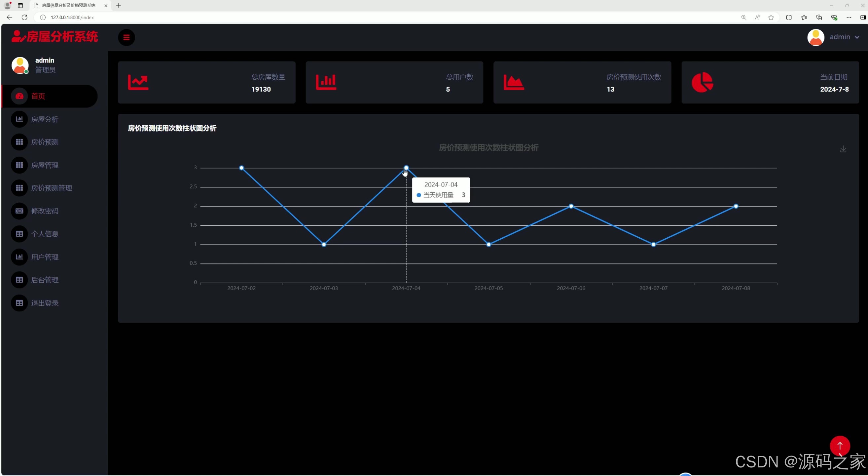
Task: Click the browser address bar URL
Action: click(72, 18)
